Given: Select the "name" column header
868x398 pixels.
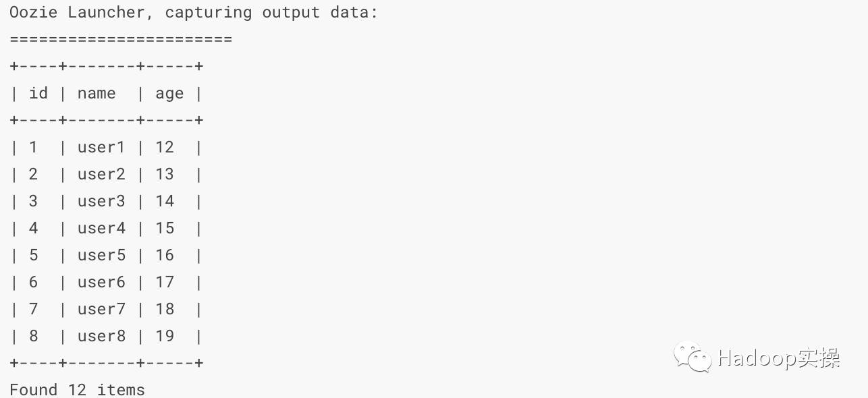Looking at the screenshot, I should click(97, 93).
